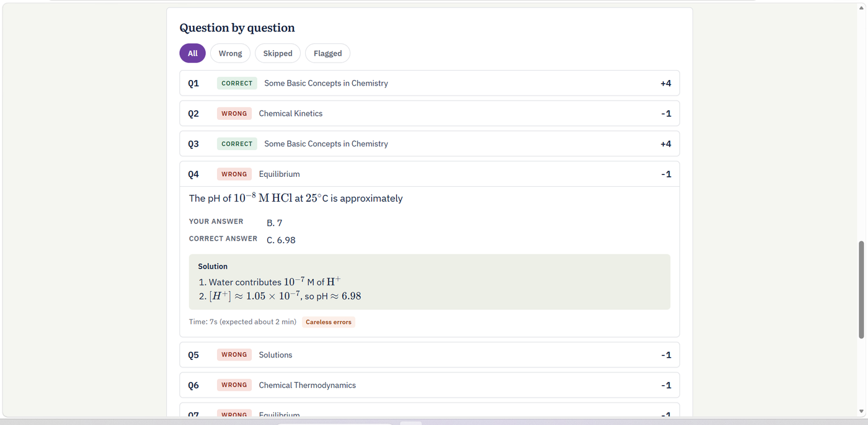Click the -1 score on Q4
The width and height of the screenshot is (868, 425).
[666, 174]
